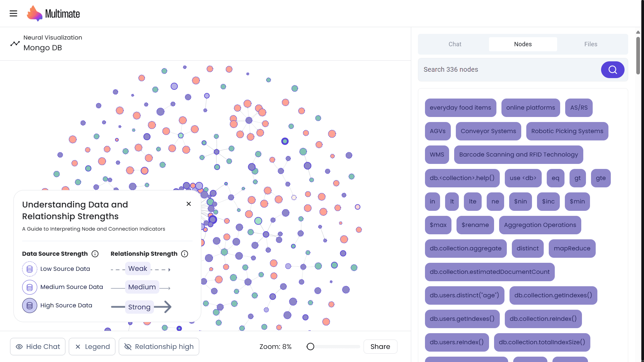Click the High Source Data icon
The image size is (644, 362).
(x=30, y=305)
